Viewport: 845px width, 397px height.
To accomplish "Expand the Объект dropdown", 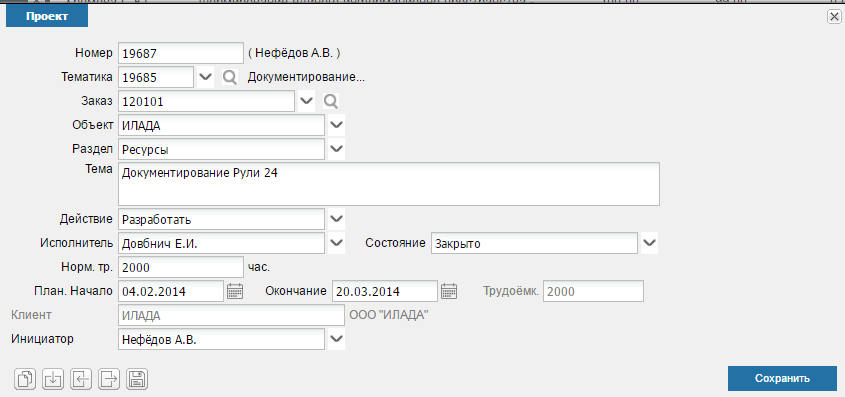I will [336, 124].
